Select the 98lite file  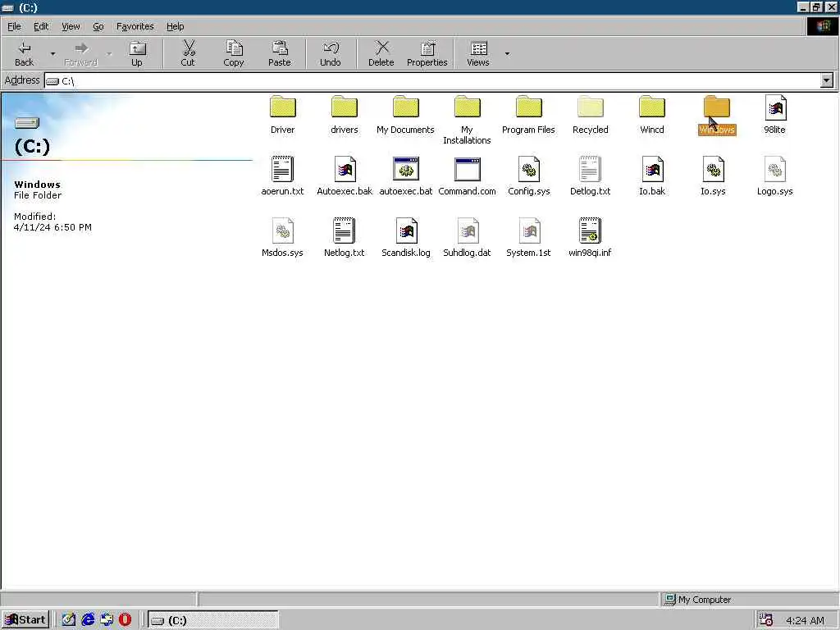(x=774, y=115)
